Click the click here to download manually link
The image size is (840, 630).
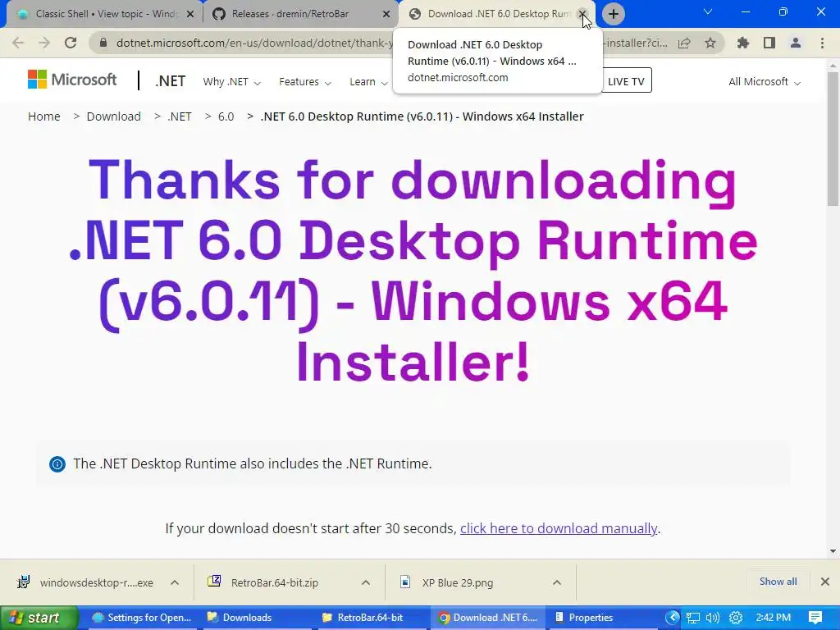click(558, 529)
